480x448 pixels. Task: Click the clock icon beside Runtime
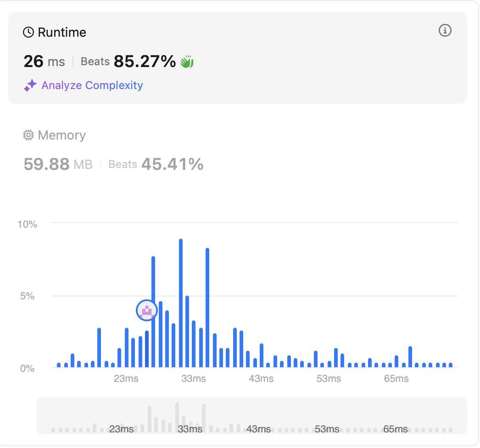[28, 33]
